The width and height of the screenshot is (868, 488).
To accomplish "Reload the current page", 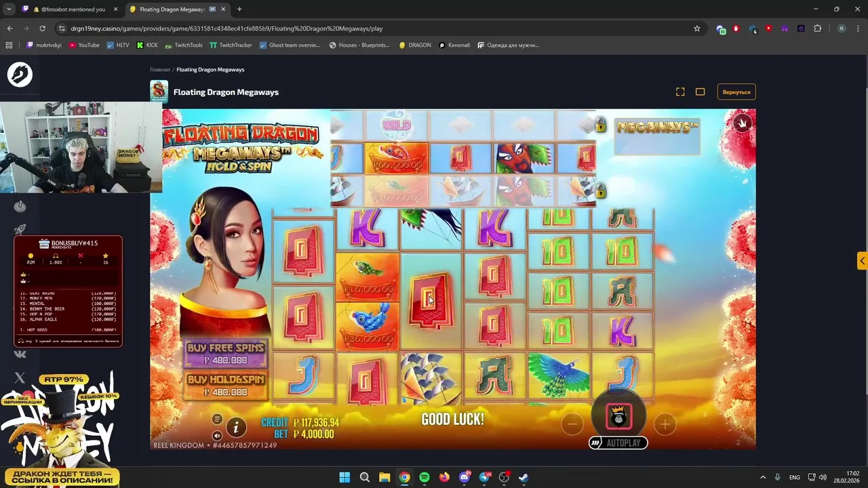I will click(42, 28).
